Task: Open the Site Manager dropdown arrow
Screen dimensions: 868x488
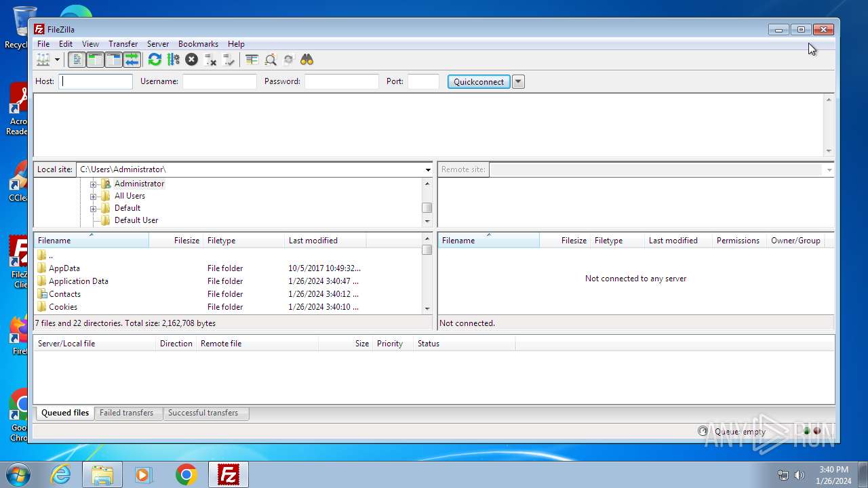Action: click(x=57, y=60)
